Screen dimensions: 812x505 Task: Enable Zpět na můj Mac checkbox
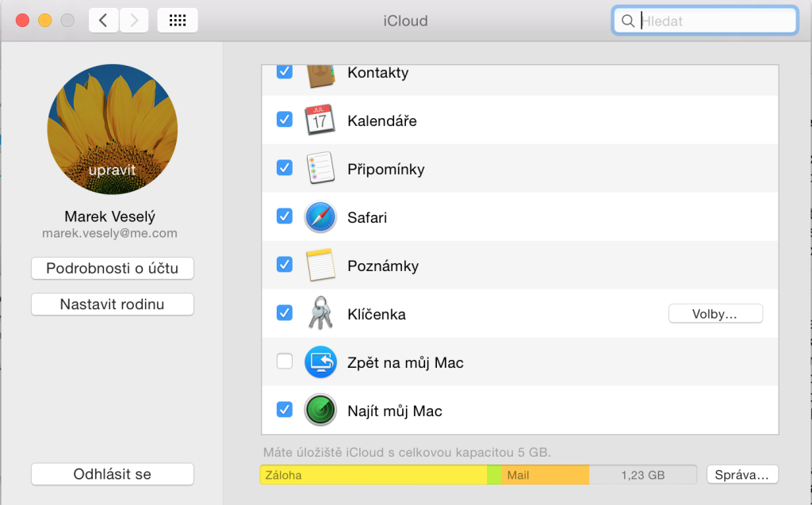285,361
